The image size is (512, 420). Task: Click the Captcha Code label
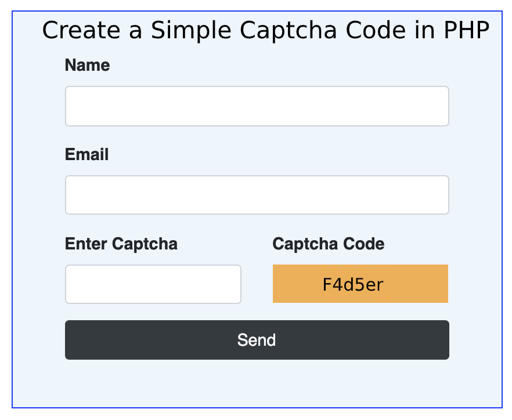tap(328, 244)
